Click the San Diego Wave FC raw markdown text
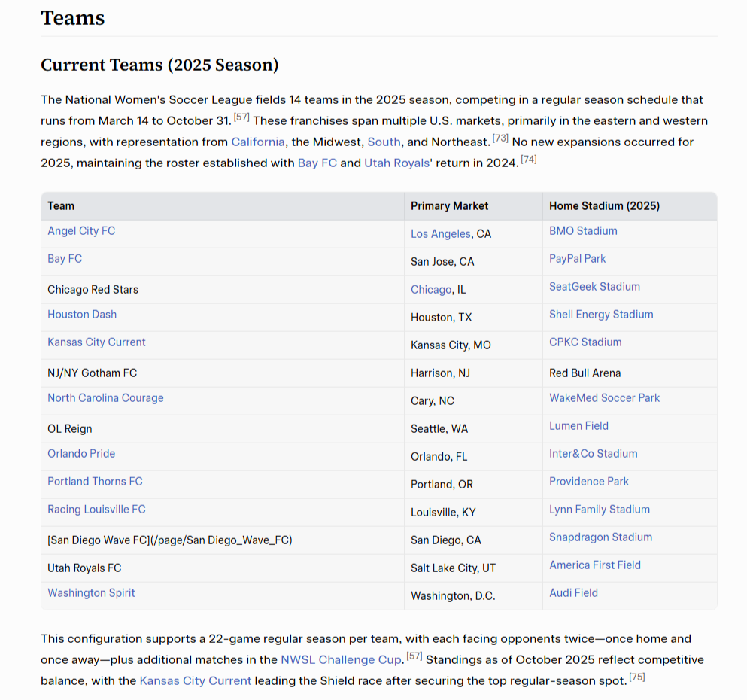This screenshot has height=700, width=747. coord(170,540)
